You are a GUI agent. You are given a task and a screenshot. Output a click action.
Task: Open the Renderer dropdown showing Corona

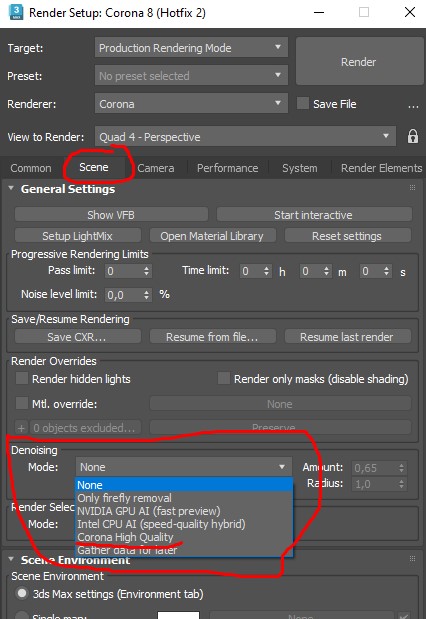[x=191, y=104]
